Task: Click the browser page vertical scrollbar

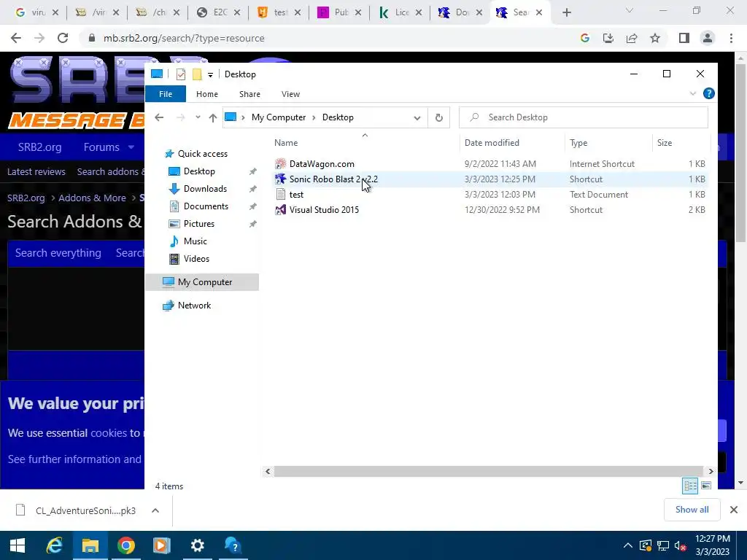Action: click(x=741, y=152)
